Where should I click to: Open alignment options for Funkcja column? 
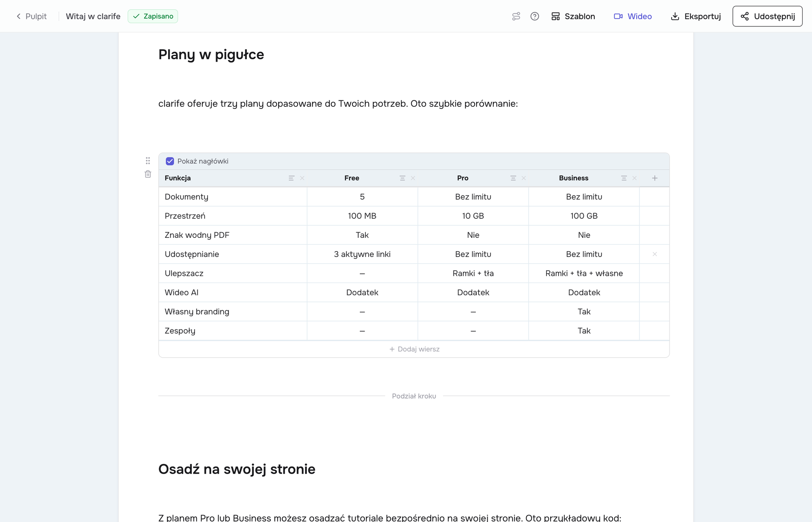click(x=291, y=178)
